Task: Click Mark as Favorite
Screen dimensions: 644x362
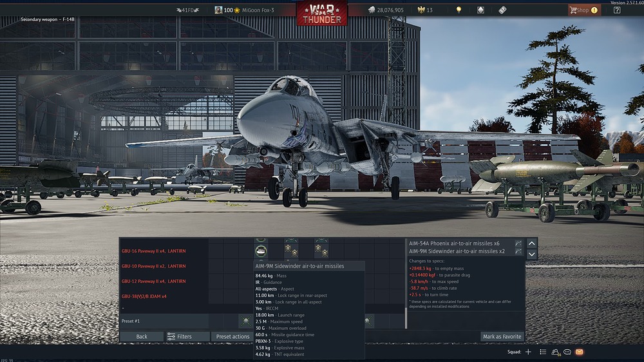Action: point(502,336)
